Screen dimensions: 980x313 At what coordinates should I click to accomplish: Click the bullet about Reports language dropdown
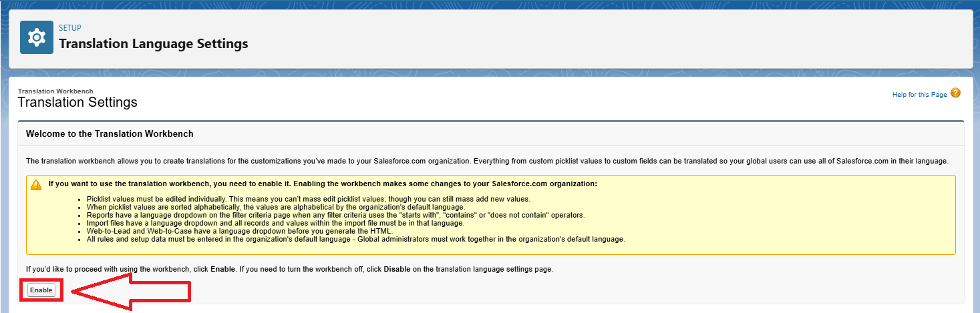point(335,215)
